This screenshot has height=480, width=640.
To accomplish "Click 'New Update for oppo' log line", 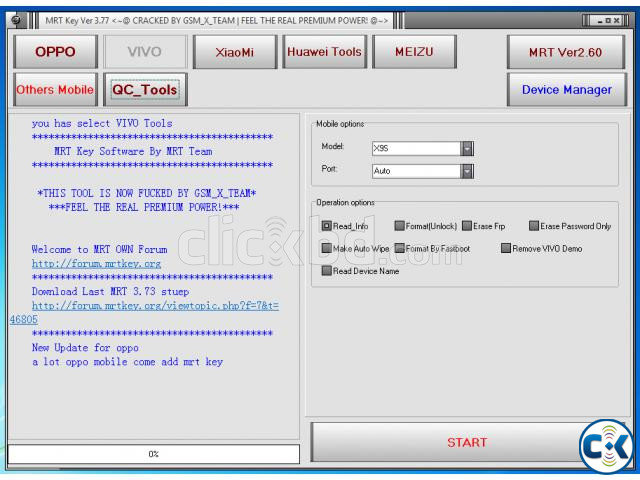I will (x=85, y=348).
